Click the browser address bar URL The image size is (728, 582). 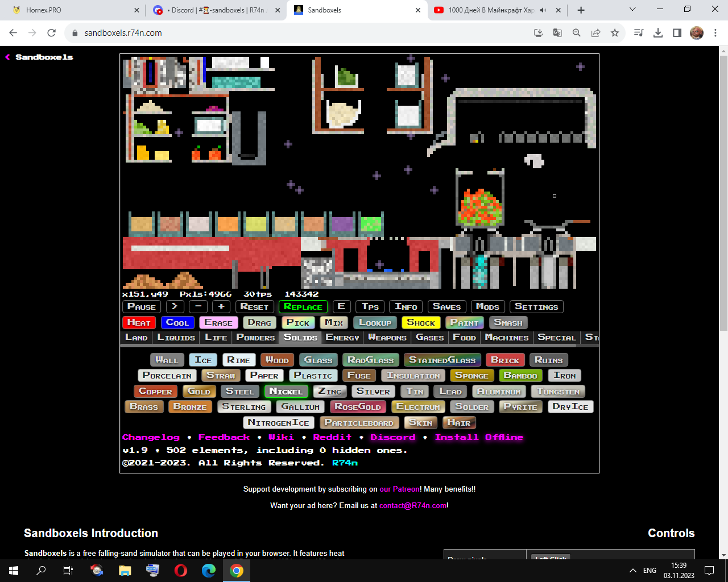click(123, 33)
